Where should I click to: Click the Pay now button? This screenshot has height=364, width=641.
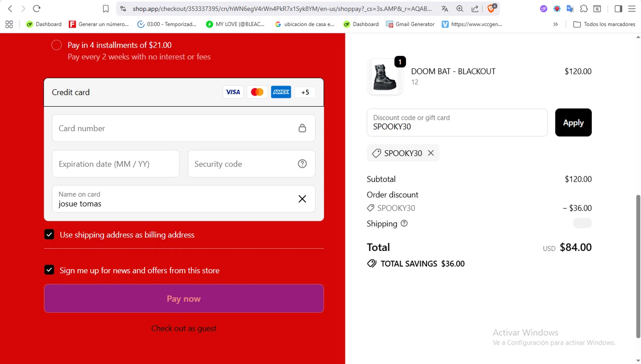[x=184, y=299]
